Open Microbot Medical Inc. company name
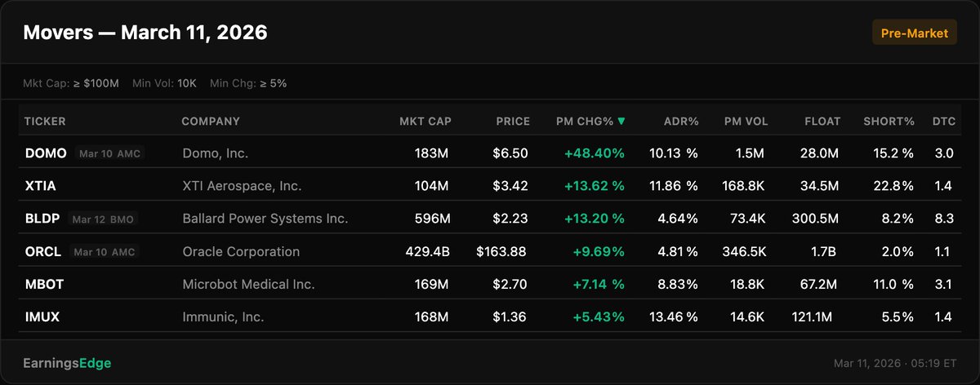The width and height of the screenshot is (980, 385). [x=248, y=285]
